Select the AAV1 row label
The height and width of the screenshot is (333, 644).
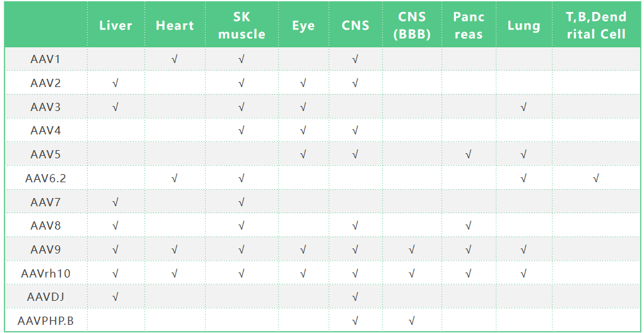point(45,59)
